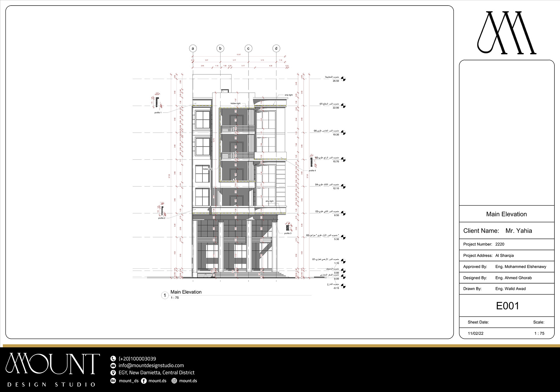The height and width of the screenshot is (392, 560).
Task: Click the level marker symbol at 15.70
Action: pyautogui.click(x=343, y=159)
